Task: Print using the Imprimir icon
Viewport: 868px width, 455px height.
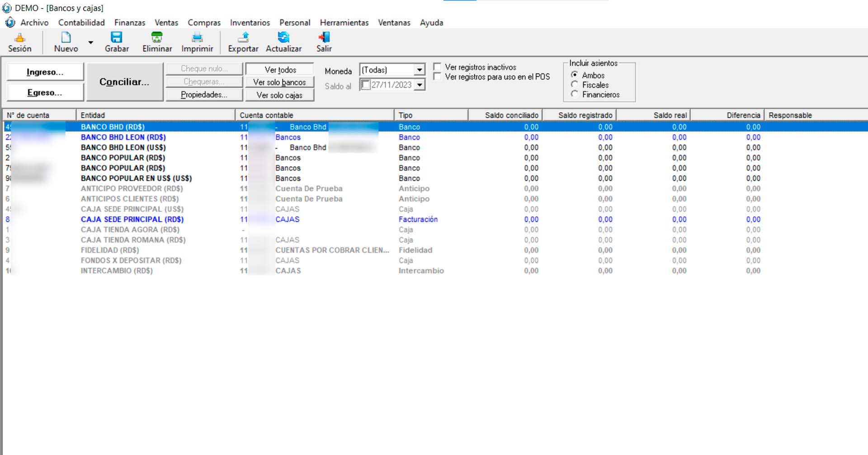Action: [197, 38]
